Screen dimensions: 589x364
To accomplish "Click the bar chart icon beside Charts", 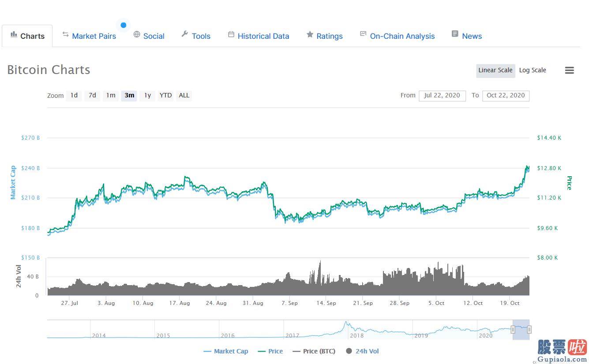I will click(x=14, y=34).
